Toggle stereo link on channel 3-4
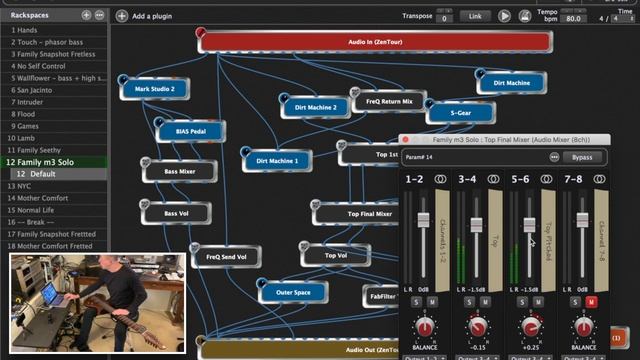The image size is (640, 360). [493, 179]
